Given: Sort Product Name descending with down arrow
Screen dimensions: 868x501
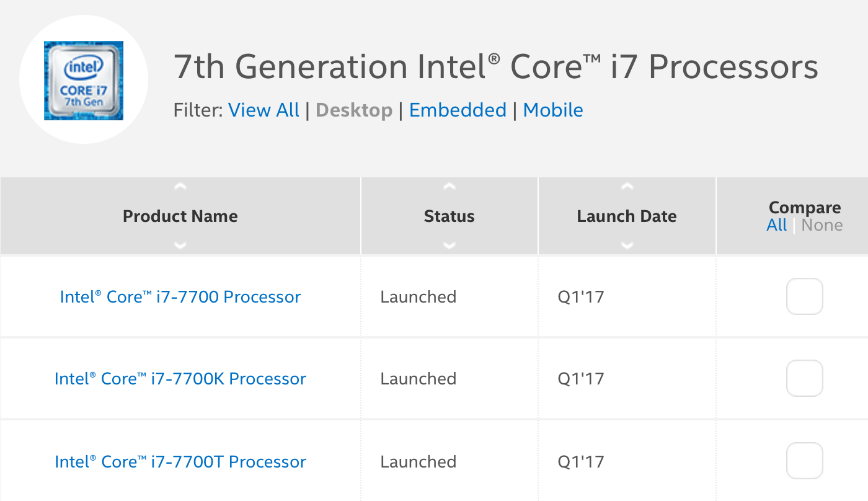Looking at the screenshot, I should point(180,246).
